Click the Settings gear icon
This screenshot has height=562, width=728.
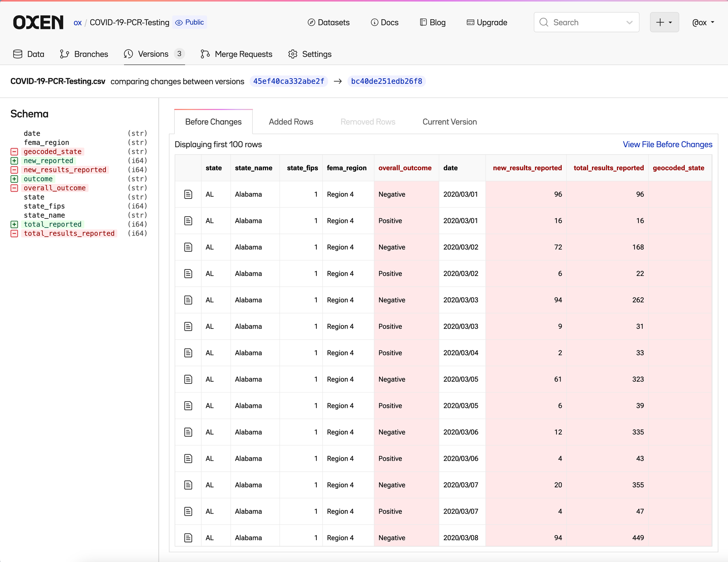(293, 54)
